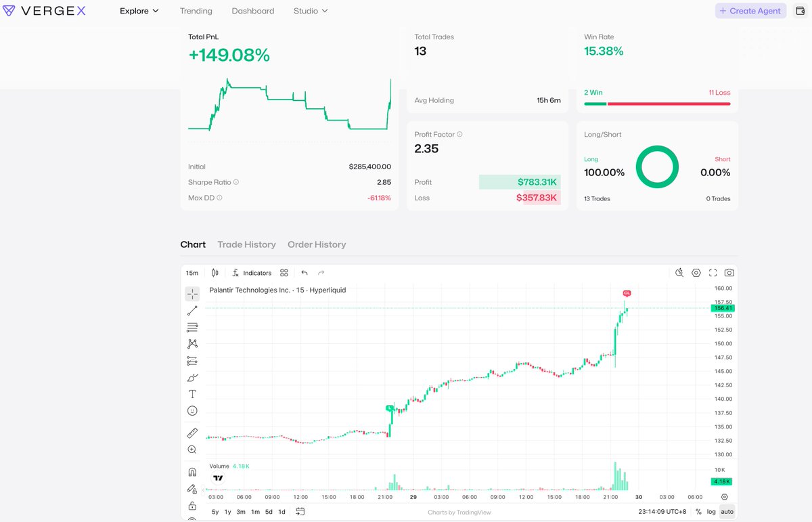812x522 pixels.
Task: Toggle stay in drawing mode
Action: tap(192, 489)
